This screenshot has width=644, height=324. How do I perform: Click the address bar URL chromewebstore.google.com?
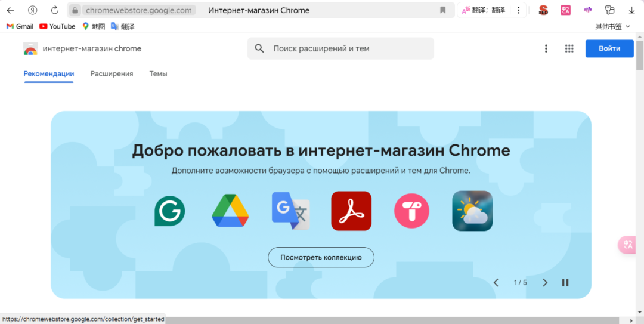(139, 10)
